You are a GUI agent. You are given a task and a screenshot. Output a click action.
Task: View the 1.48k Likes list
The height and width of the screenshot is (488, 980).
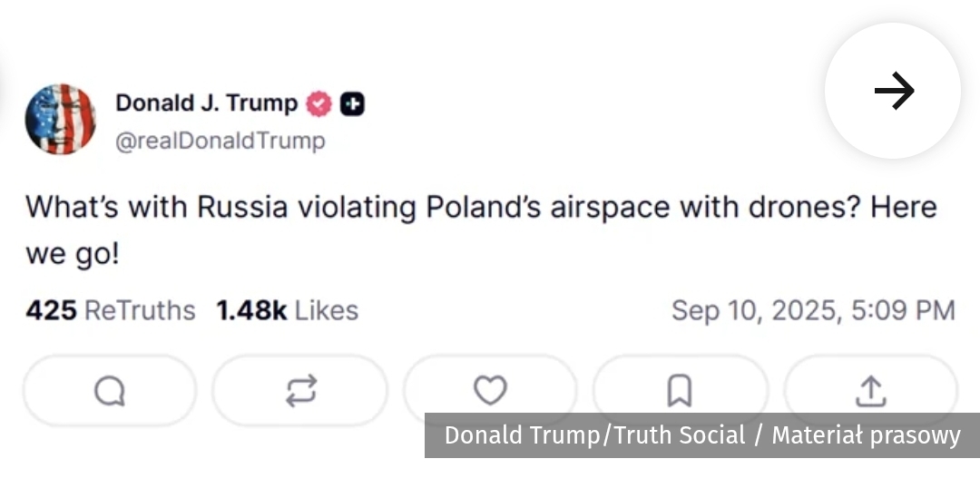tap(287, 310)
